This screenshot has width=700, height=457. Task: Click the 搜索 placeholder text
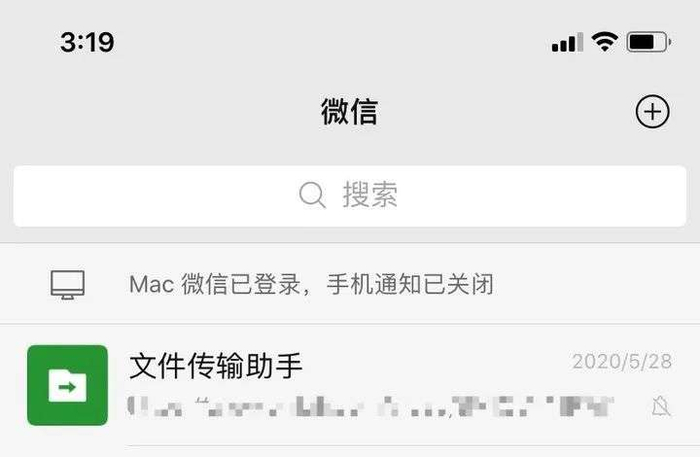(370, 195)
